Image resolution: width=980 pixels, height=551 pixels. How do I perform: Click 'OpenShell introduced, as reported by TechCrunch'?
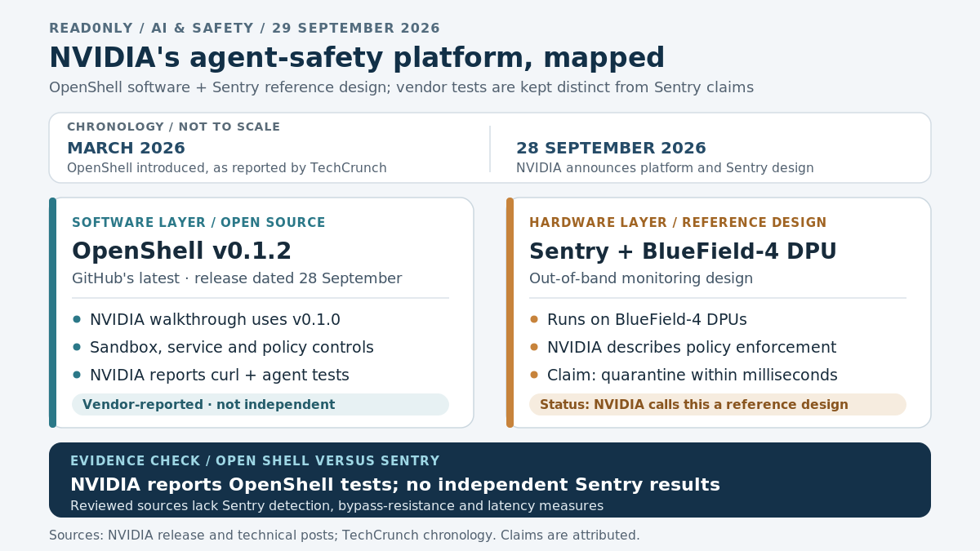(x=226, y=168)
